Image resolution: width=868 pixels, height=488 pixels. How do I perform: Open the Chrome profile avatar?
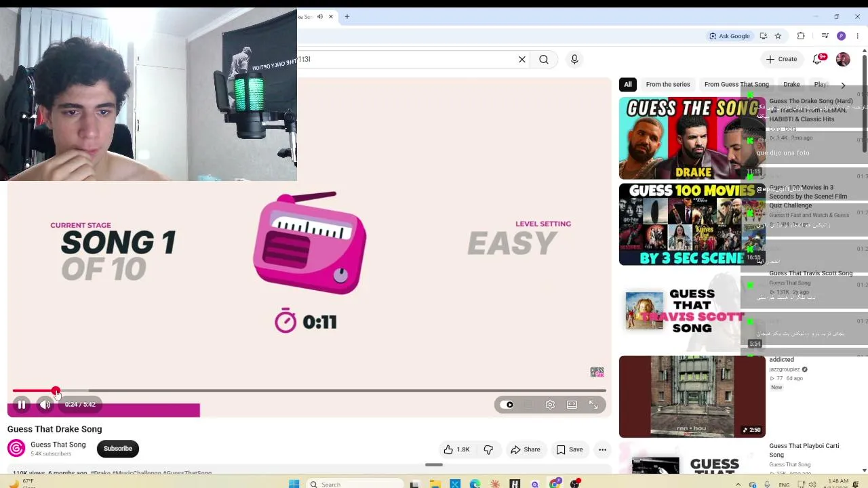[x=842, y=36]
